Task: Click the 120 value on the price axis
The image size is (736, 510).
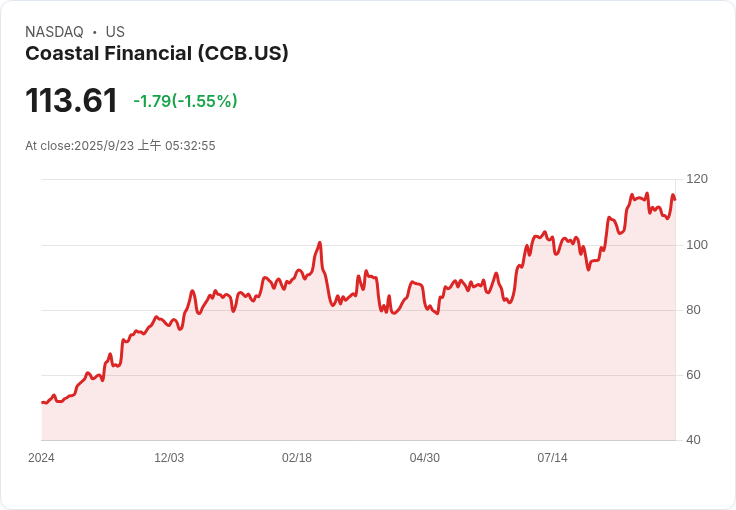Action: tap(697, 179)
